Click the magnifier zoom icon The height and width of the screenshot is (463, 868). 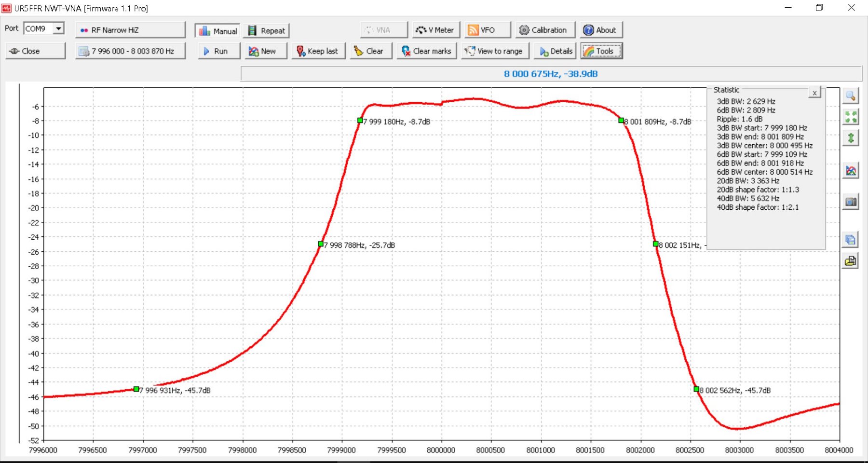[x=851, y=96]
